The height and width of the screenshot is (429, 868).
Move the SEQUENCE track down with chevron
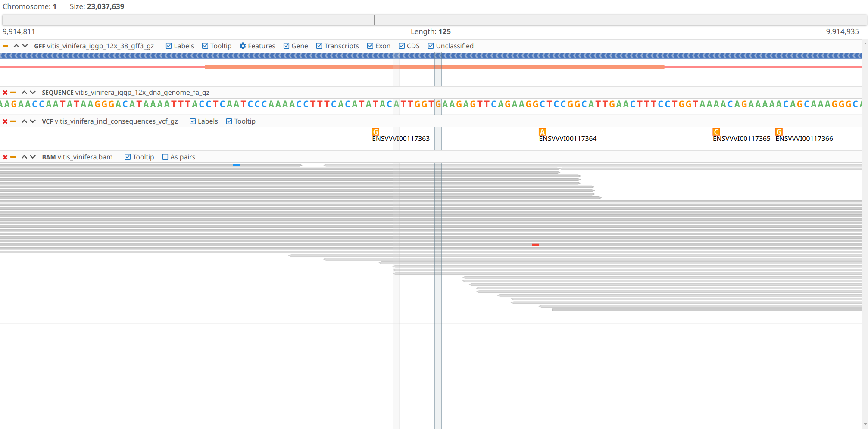click(x=33, y=93)
